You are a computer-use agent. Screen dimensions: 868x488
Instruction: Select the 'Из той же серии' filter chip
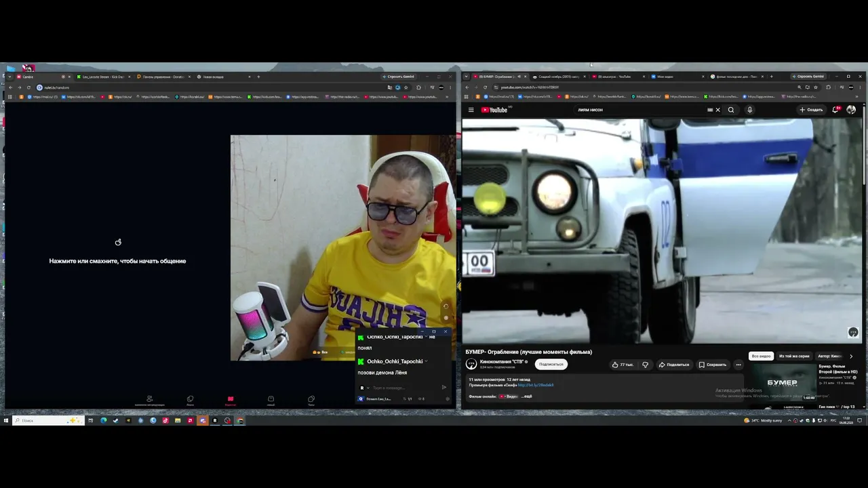[x=794, y=356]
